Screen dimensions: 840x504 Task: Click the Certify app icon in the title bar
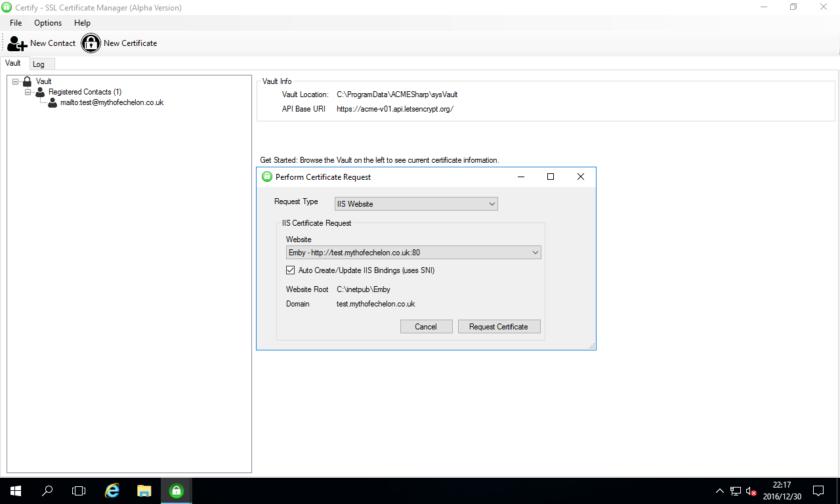7,7
